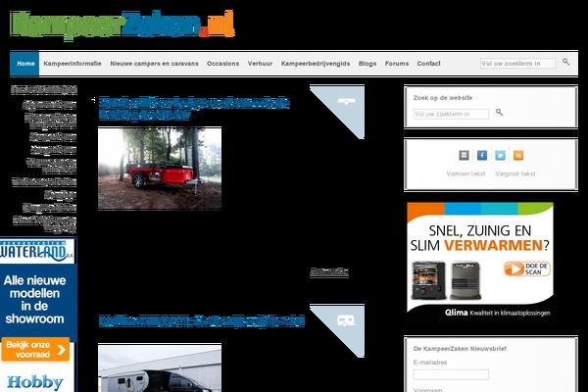
Task: Click the Vergroot tekst link
Action: click(x=515, y=173)
